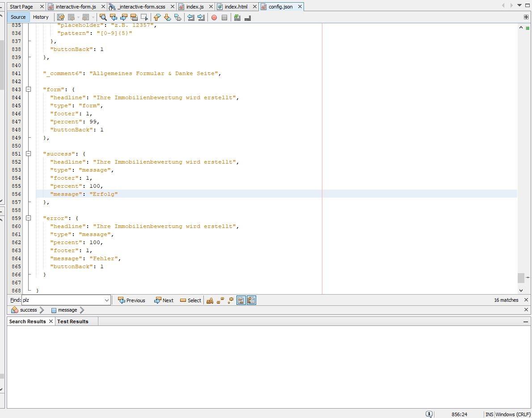Viewport: 532px width, 418px height.
Task: Click the Start Macro Recording red button
Action: [x=214, y=17]
